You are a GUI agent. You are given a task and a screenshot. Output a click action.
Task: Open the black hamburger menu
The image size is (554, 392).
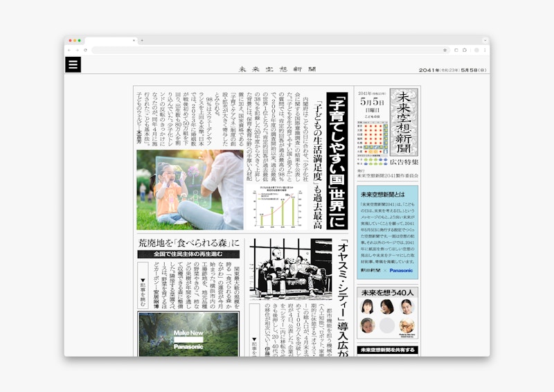73,64
